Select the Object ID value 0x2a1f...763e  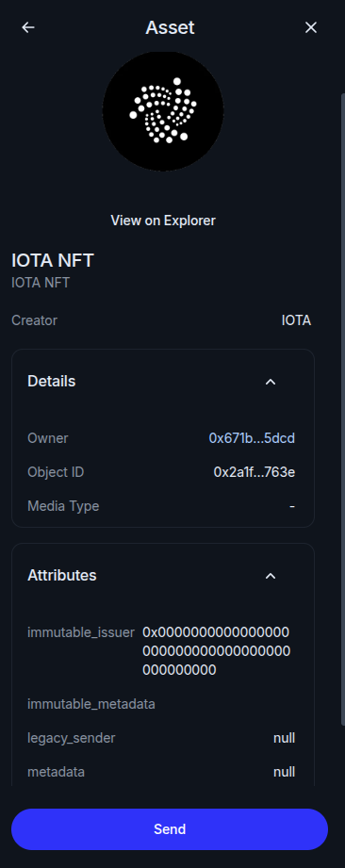click(x=255, y=472)
